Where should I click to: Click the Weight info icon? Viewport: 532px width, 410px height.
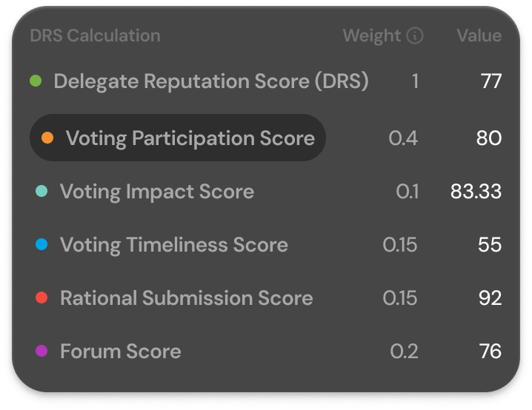[x=415, y=36]
